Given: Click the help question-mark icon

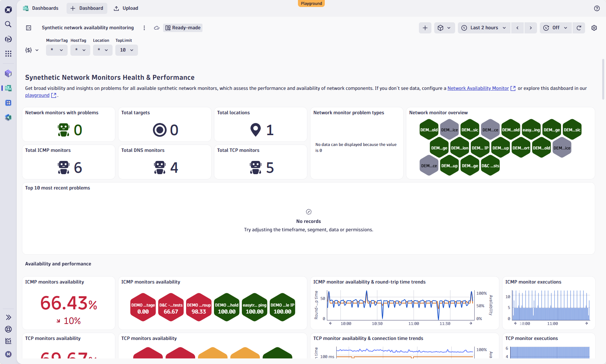Looking at the screenshot, I should point(597,8).
